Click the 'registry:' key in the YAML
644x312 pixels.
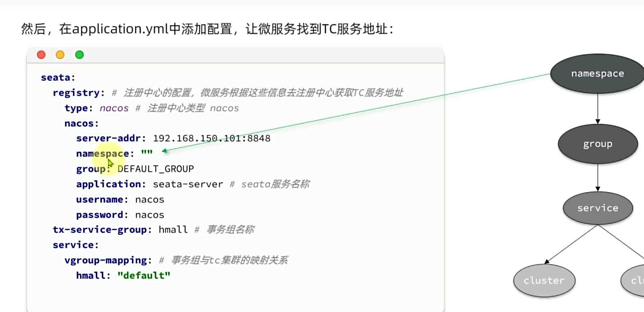click(79, 93)
